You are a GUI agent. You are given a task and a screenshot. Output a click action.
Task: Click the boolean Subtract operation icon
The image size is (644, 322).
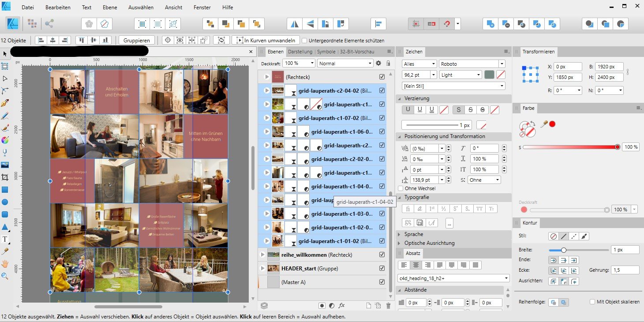point(505,23)
